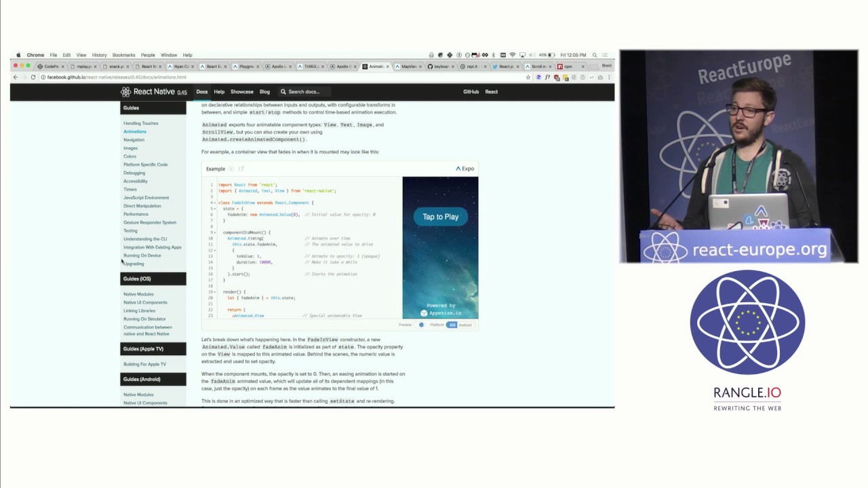Switch to the MapView browser tab
The image size is (868, 488).
[x=408, y=66]
